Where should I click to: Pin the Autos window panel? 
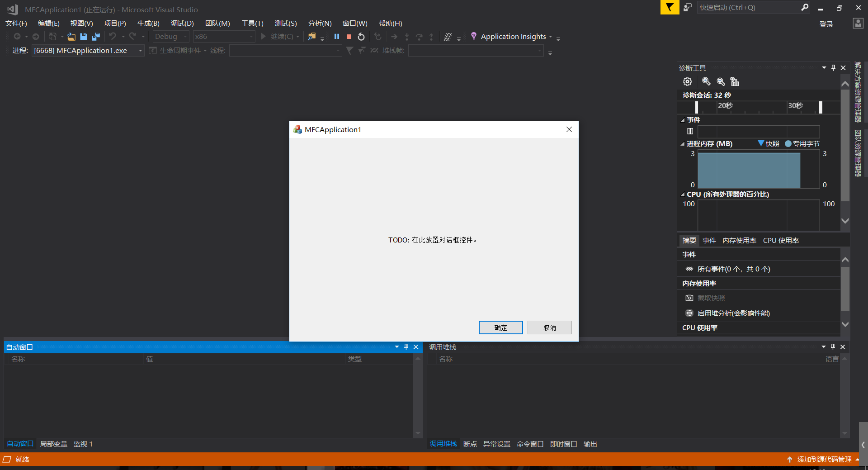[406, 347]
